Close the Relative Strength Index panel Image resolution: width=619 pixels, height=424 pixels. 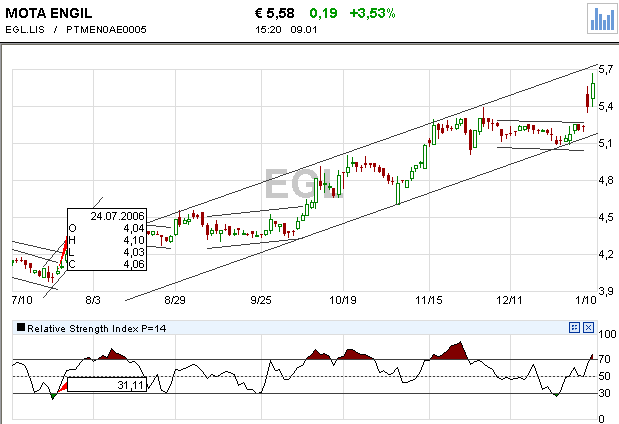[x=588, y=327]
